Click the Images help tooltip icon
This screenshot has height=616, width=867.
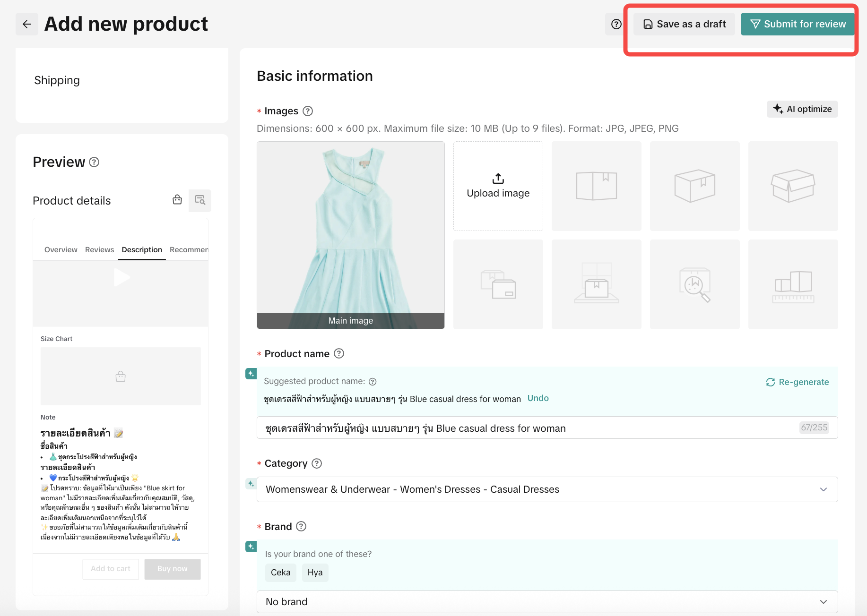(x=308, y=111)
